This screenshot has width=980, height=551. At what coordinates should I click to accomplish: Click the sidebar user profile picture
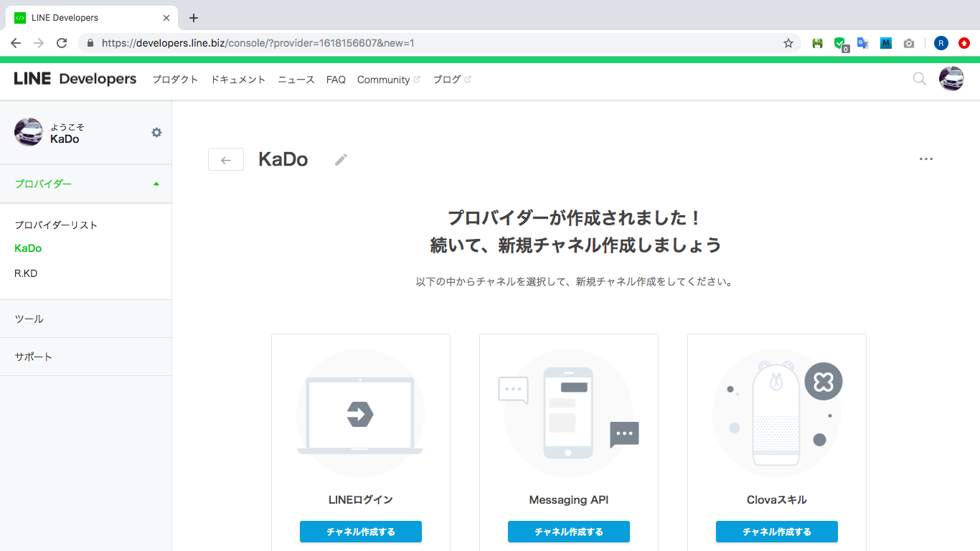(x=29, y=132)
